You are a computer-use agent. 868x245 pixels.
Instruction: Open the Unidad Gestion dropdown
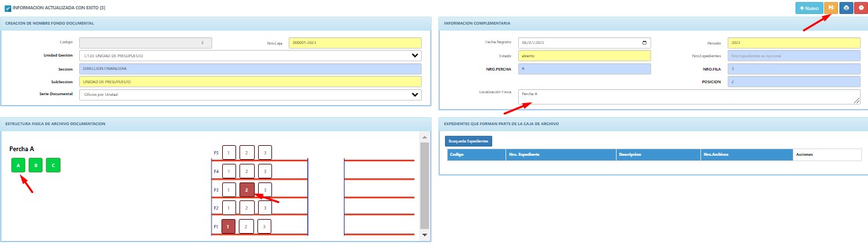click(250, 56)
